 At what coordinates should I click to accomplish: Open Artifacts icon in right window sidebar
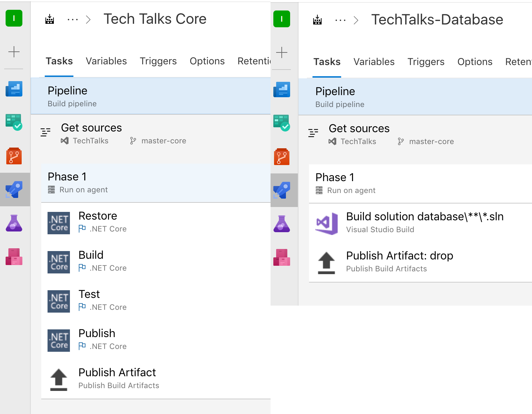click(x=282, y=257)
